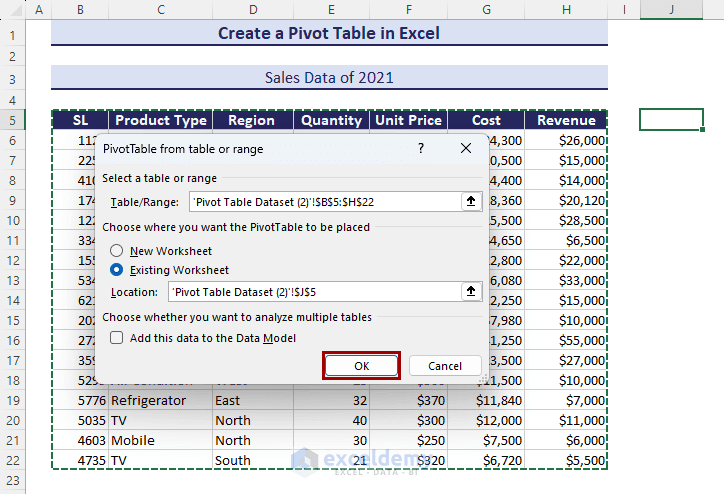Select column A header
The height and width of the screenshot is (494, 724).
39,10
